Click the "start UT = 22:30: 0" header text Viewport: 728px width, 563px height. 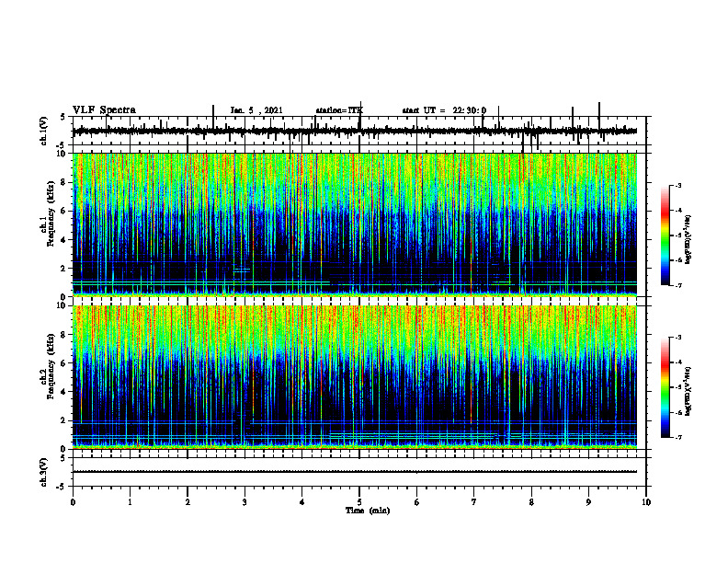coord(444,110)
